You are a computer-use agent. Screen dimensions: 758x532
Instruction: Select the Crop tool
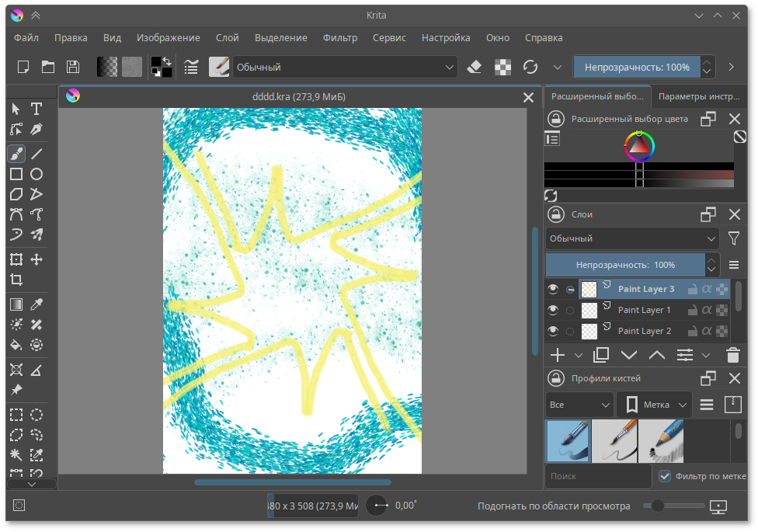(15, 279)
